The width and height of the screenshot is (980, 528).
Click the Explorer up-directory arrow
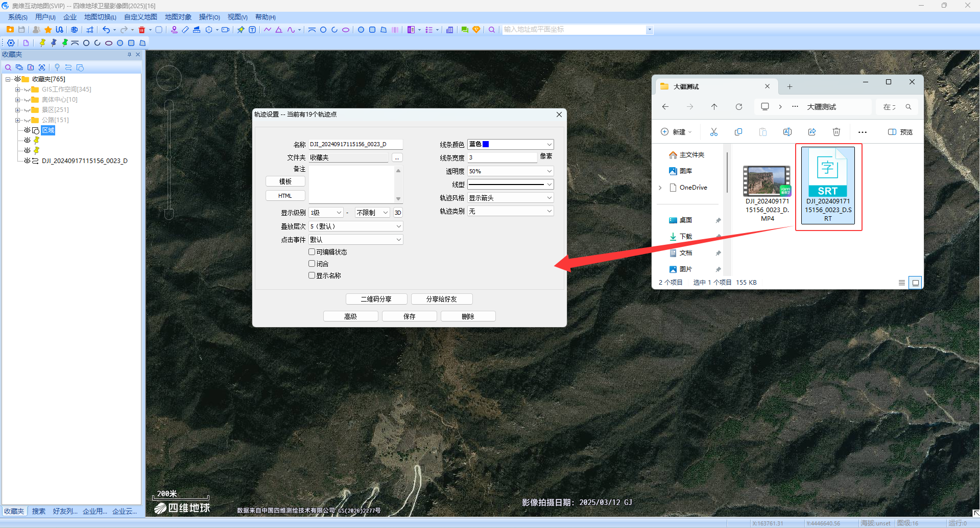click(x=714, y=107)
